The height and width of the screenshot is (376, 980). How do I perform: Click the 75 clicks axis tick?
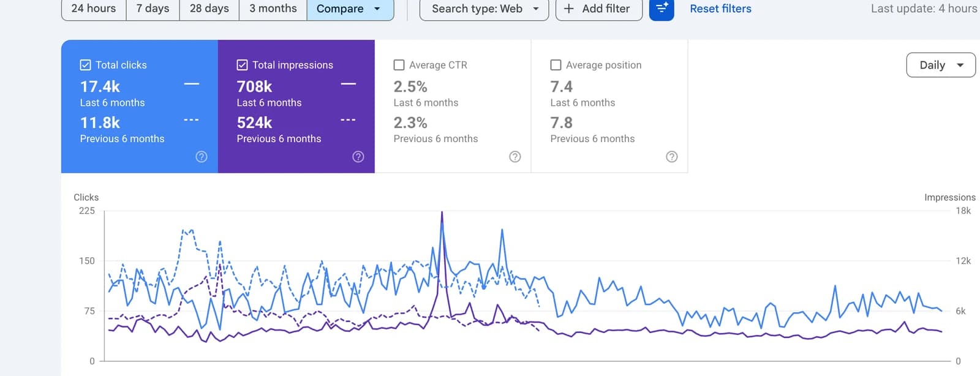90,311
